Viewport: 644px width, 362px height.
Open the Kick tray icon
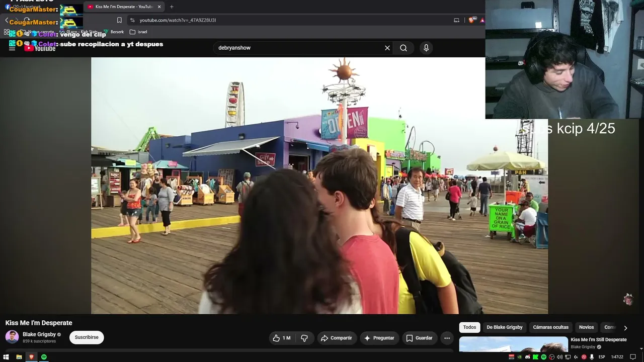[535, 357]
